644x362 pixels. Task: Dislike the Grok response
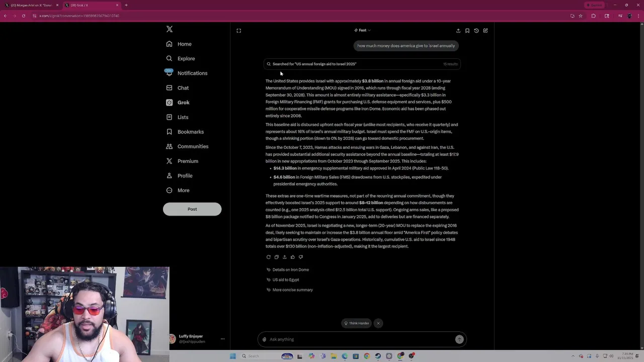(301, 257)
